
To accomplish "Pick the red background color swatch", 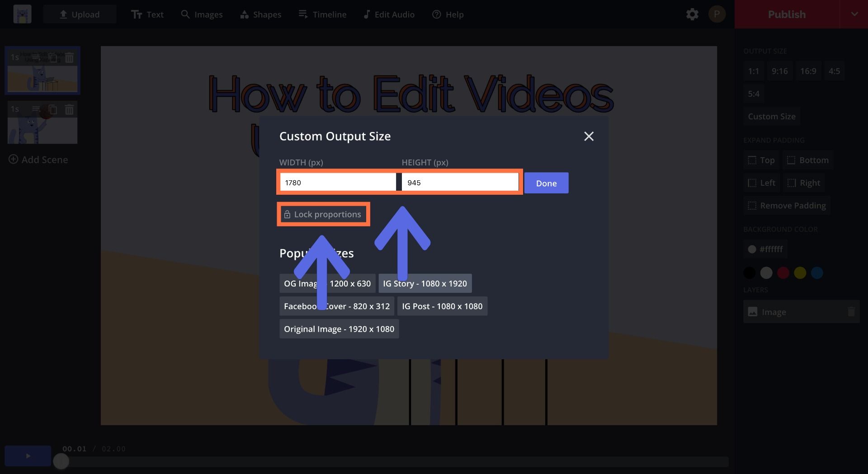I will pyautogui.click(x=783, y=273).
